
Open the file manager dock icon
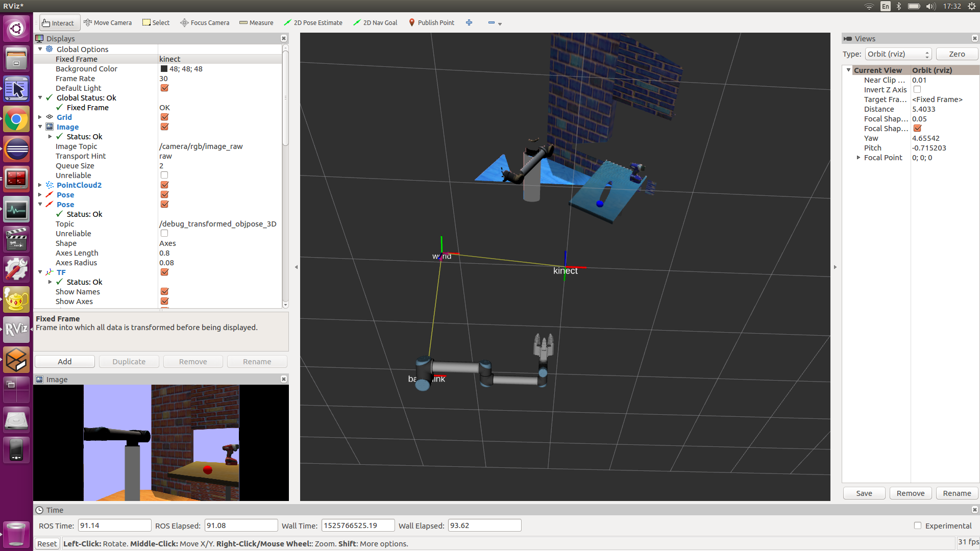click(x=16, y=59)
